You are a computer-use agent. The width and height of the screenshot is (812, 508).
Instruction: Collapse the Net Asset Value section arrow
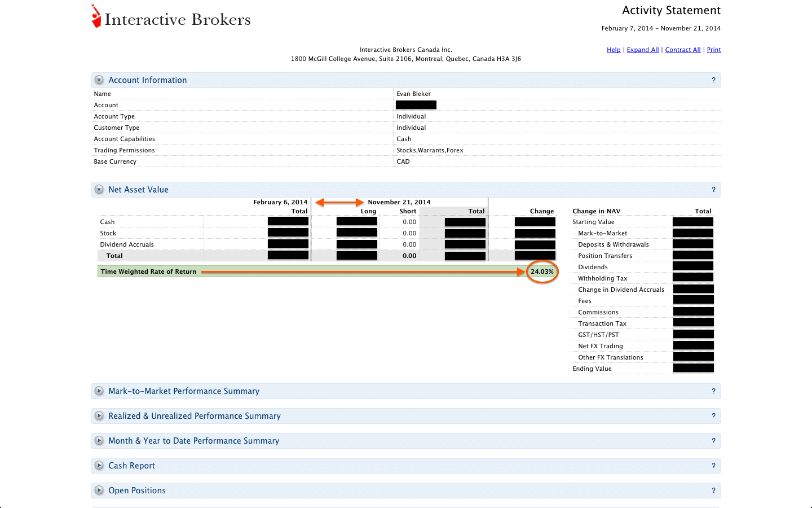[99, 190]
